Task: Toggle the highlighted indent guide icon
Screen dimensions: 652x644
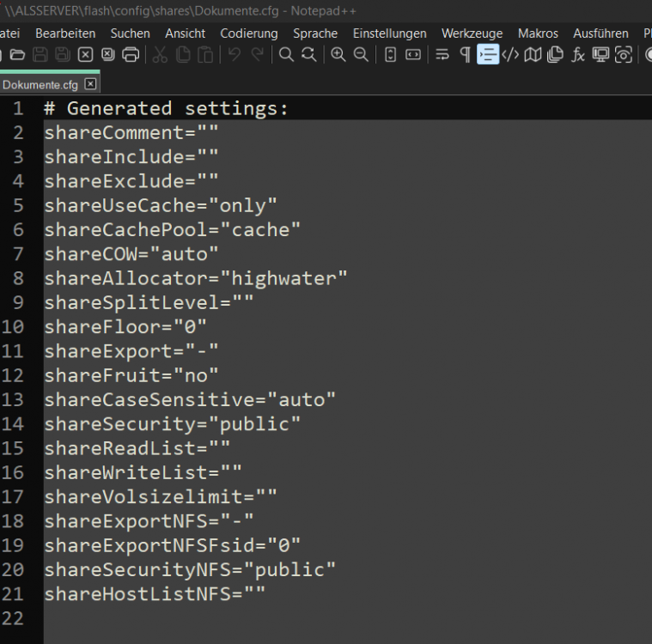Action: [488, 54]
